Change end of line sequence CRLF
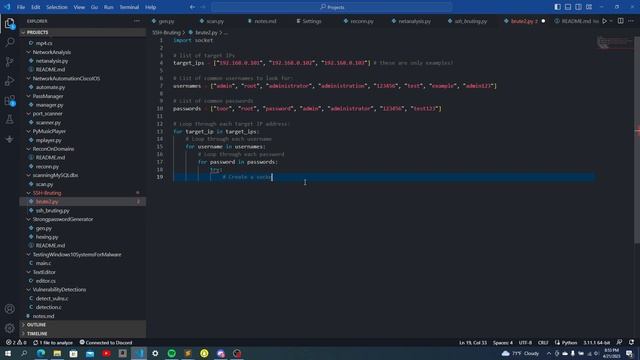This screenshot has width=640, height=360. pos(543,342)
